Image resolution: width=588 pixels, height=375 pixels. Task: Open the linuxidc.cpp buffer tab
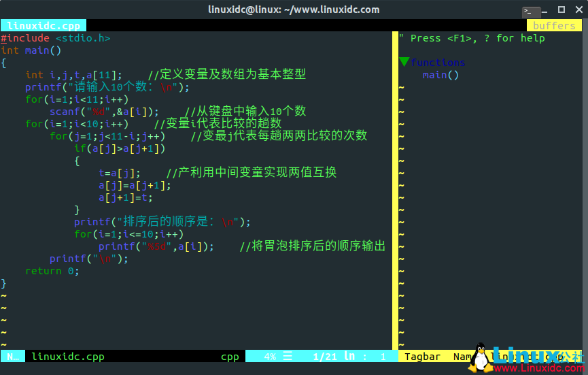(44, 26)
